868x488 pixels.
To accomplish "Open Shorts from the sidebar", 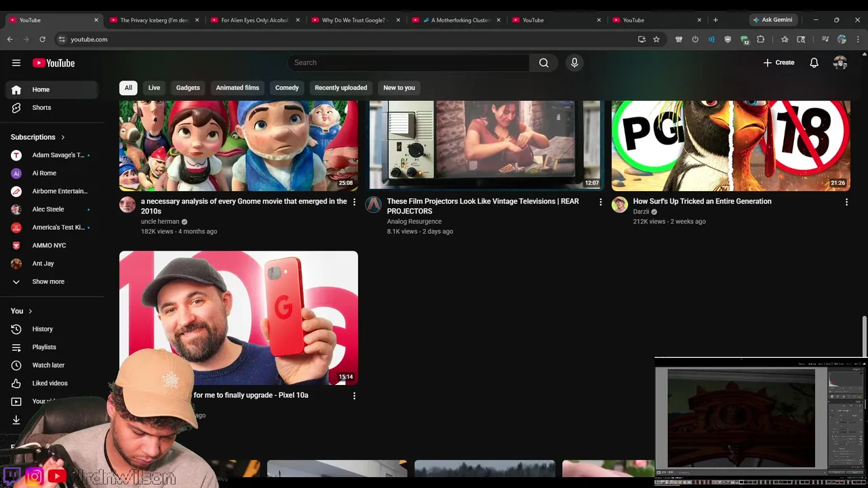I will 52,108.
